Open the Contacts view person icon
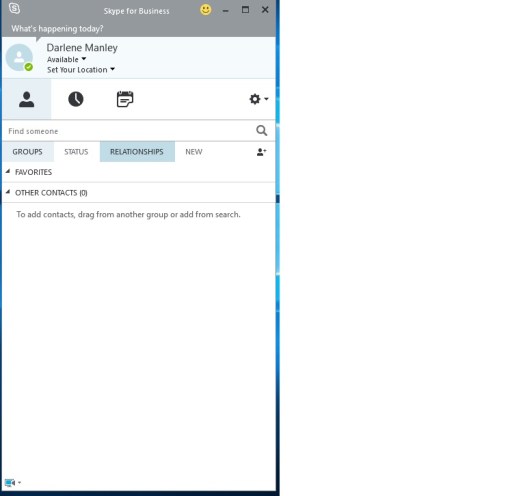The width and height of the screenshot is (525, 496). pos(26,99)
